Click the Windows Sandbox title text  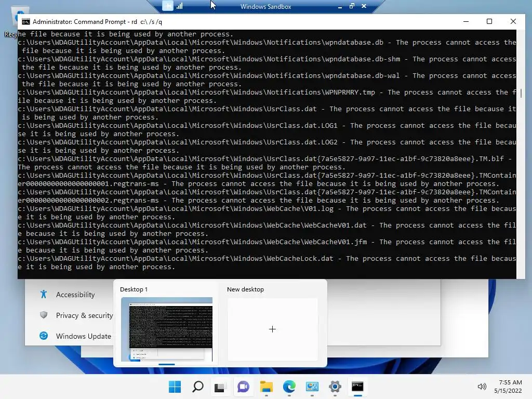coord(265,6)
